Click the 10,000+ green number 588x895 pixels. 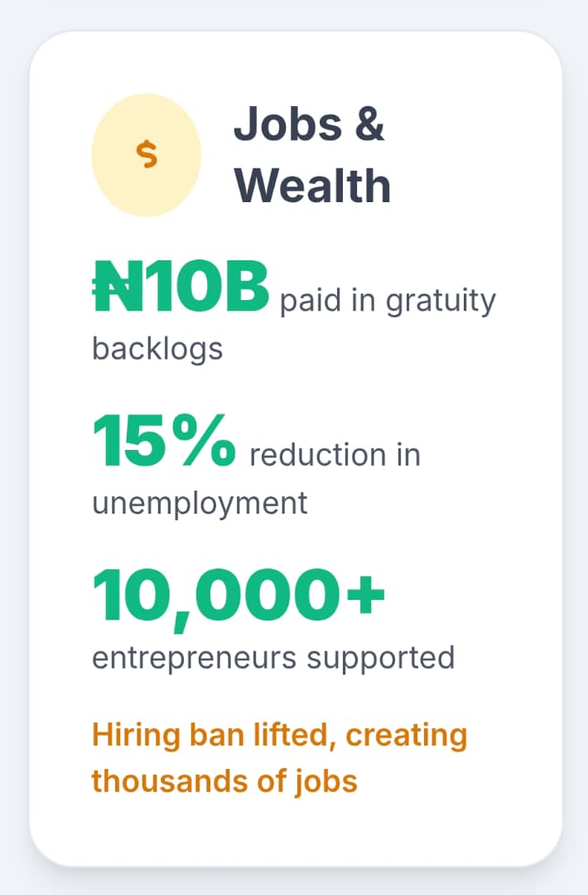(239, 597)
